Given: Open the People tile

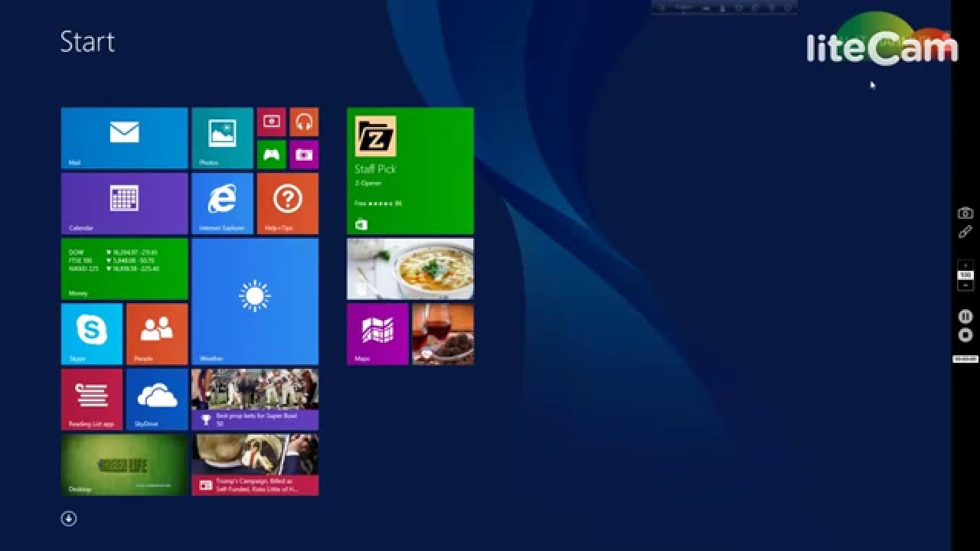Looking at the screenshot, I should (x=157, y=334).
